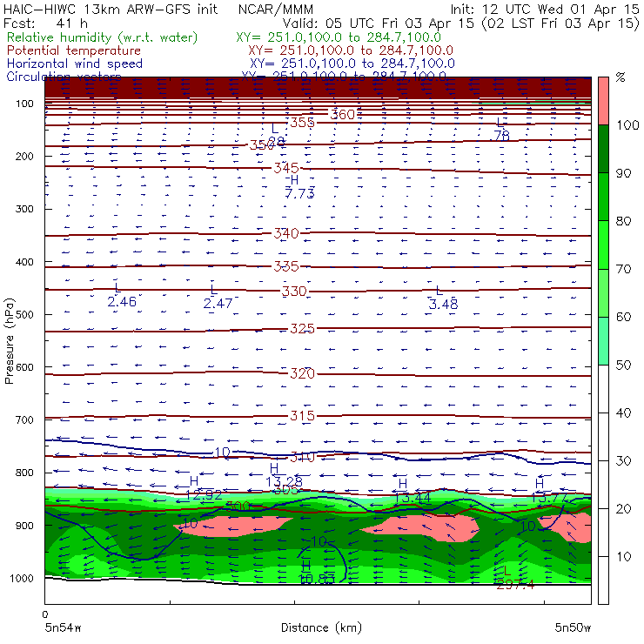Viewport: 644px width, 644px height.
Task: Click the '600' pressure axis tick label
Action: coord(24,367)
